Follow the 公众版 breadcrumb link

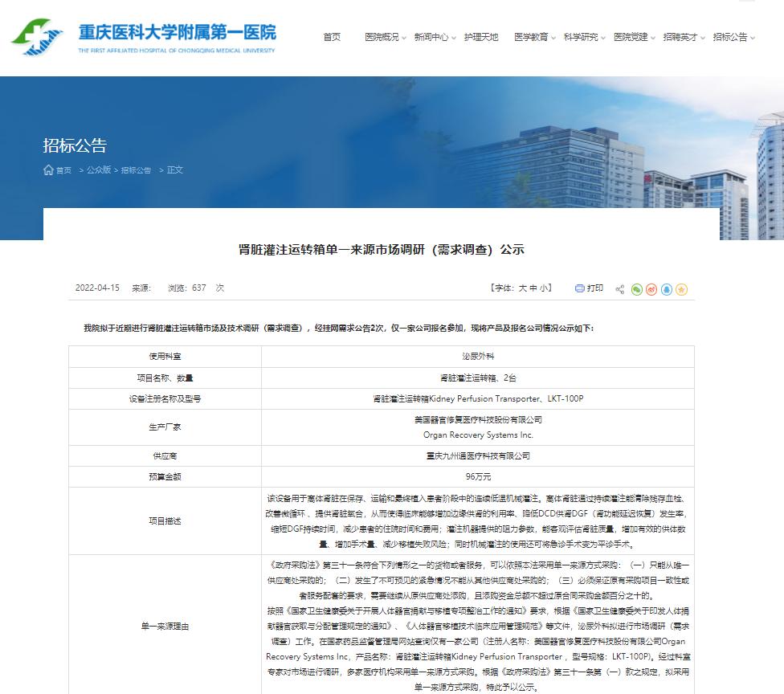(x=99, y=170)
